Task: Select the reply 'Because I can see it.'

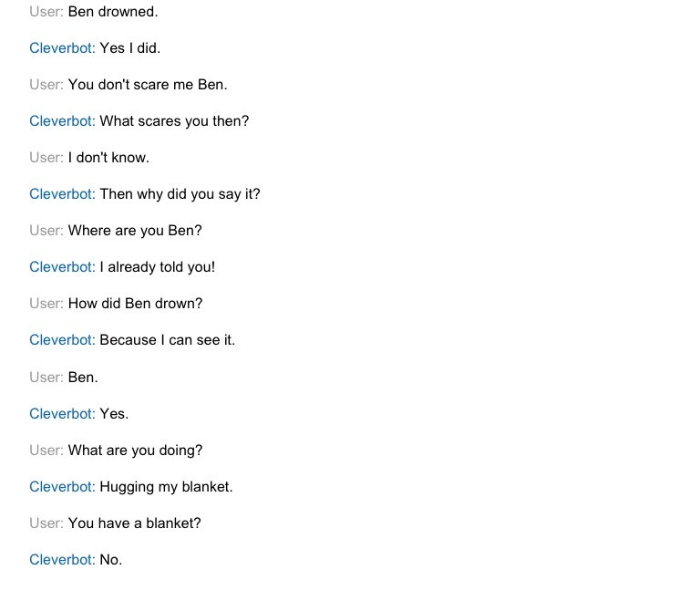Action: tap(168, 340)
